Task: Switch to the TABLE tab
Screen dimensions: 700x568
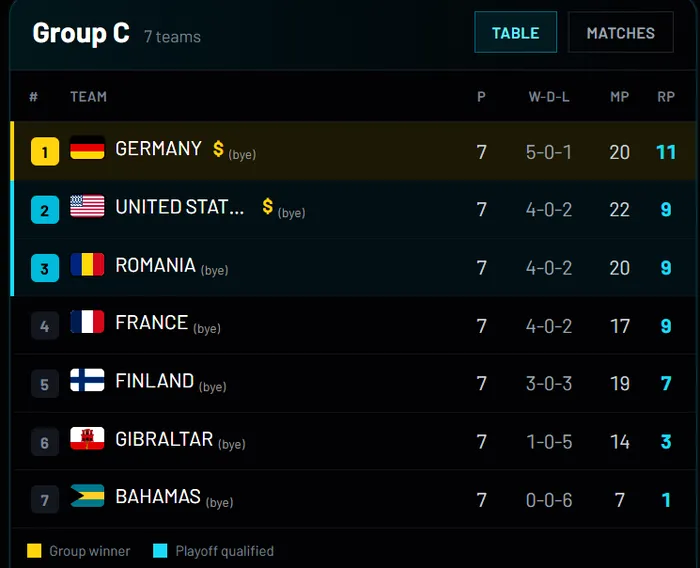Action: [x=515, y=32]
